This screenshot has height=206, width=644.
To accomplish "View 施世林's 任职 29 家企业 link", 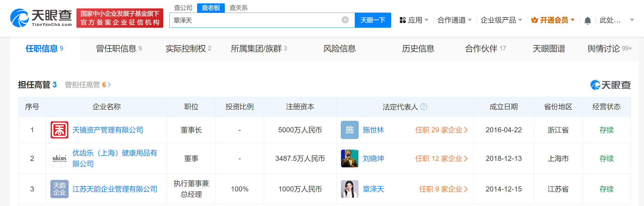I will 441,130.
